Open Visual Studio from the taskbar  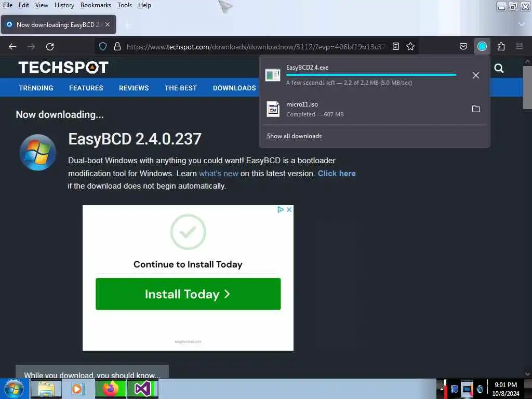(x=143, y=389)
